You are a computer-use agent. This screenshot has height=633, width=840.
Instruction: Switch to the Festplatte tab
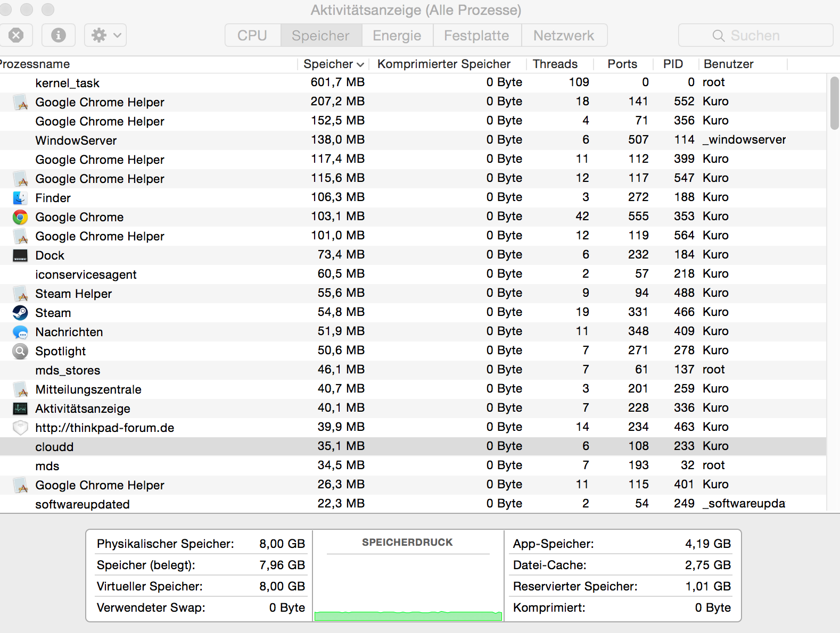coord(477,35)
